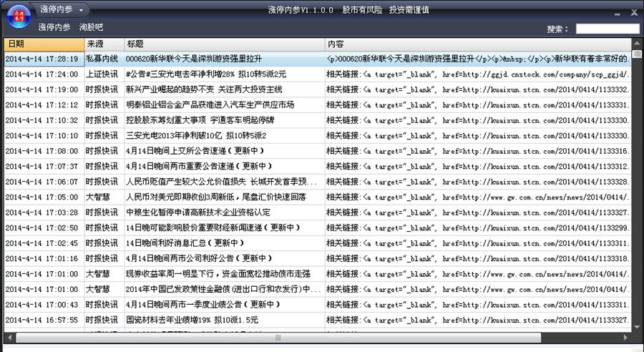
Task: Select the row 中粮生化暂停申请高新技术企业资格认定
Action: (318, 212)
